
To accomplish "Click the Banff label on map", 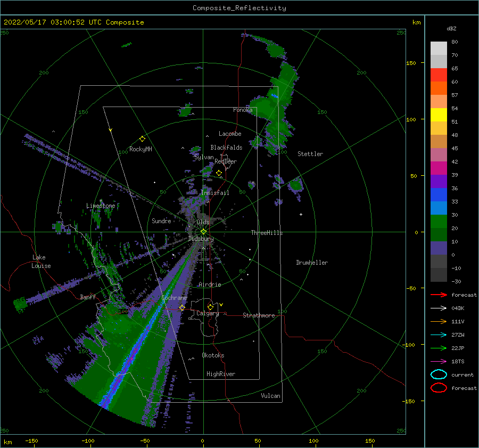I will point(88,297).
